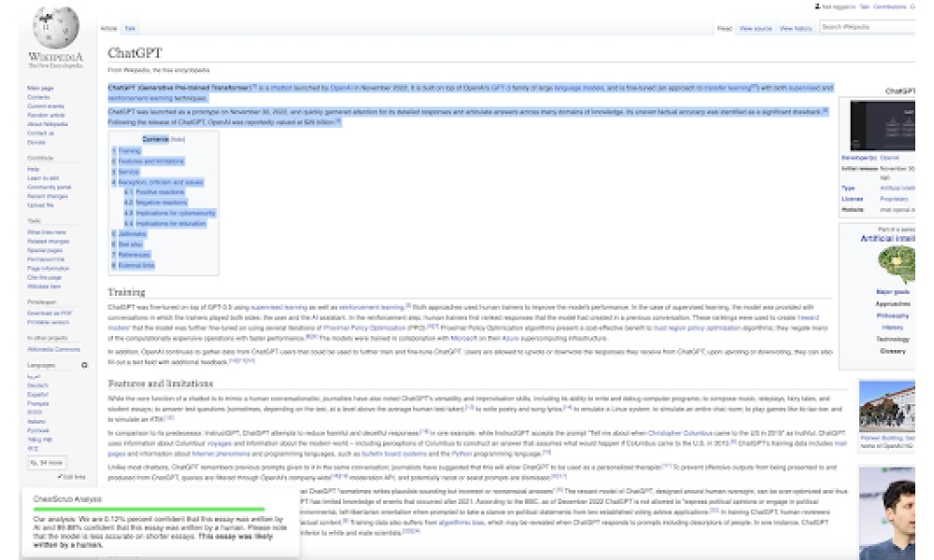Expand the 34 more languages button
The image size is (934, 560).
click(x=47, y=462)
